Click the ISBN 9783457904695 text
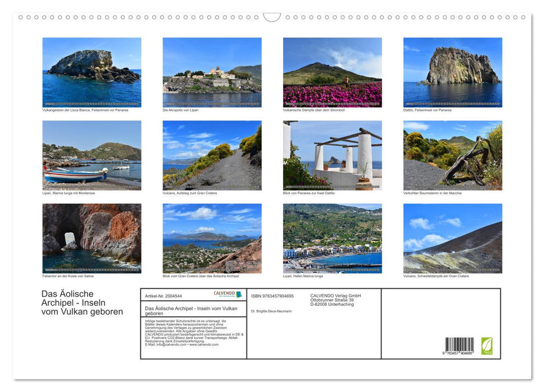This screenshot has width=544, height=392. [x=272, y=296]
